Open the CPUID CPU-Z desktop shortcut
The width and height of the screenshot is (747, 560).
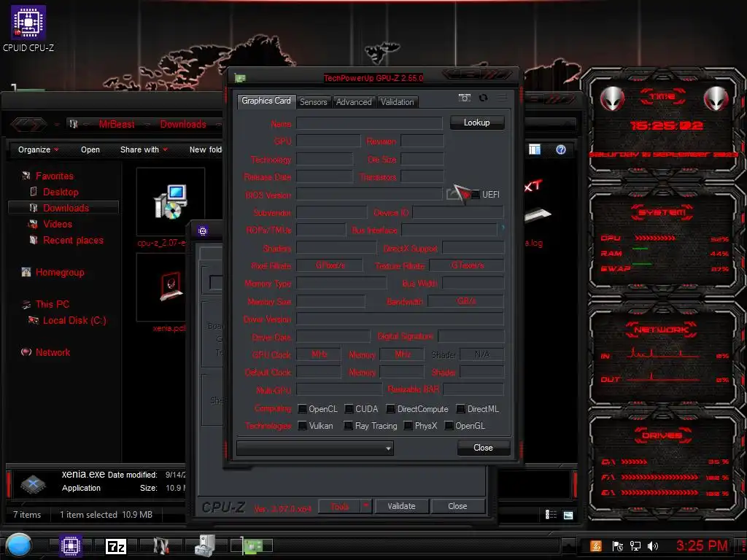coord(28,28)
